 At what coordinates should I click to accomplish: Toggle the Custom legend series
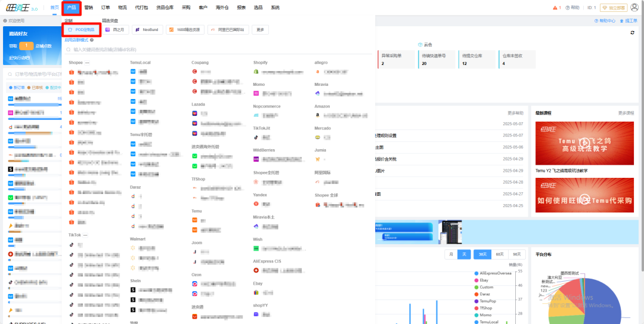(x=484, y=288)
